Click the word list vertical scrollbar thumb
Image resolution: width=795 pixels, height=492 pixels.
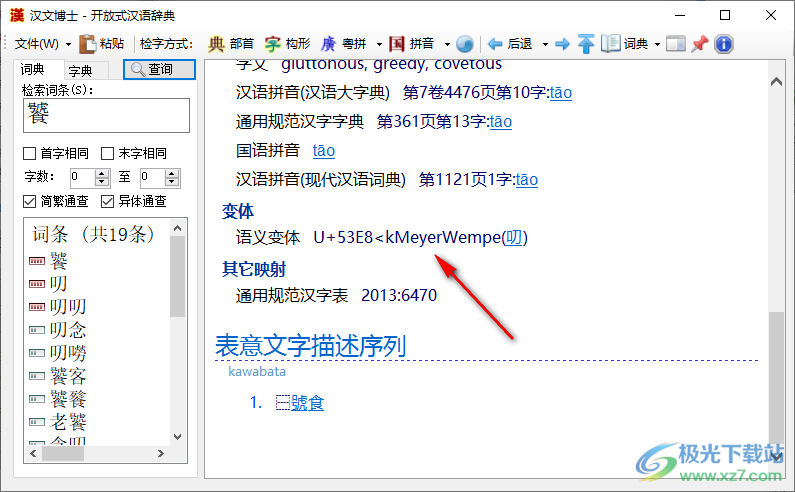pos(177,276)
